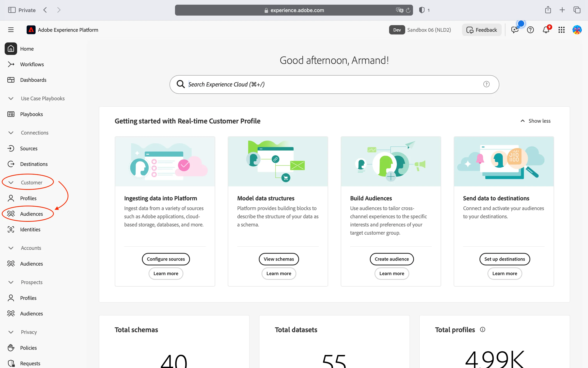
Task: Show Safari tab overview icon
Action: (x=577, y=10)
